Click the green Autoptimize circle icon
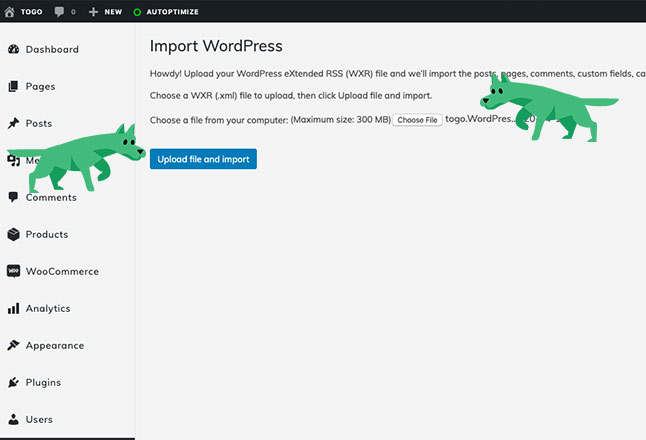Screen dimensions: 646x440 coord(137,12)
